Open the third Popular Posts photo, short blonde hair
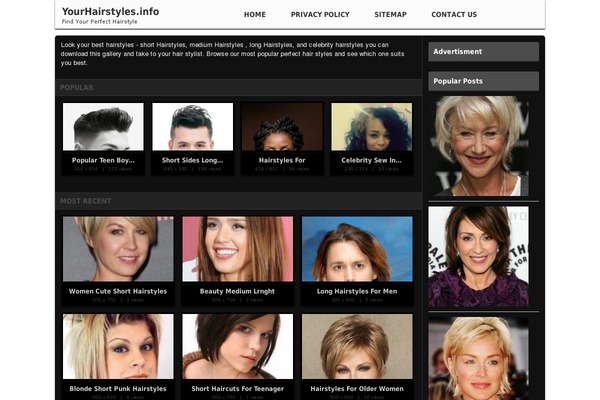Screen dimensions: 600x400 479,358
